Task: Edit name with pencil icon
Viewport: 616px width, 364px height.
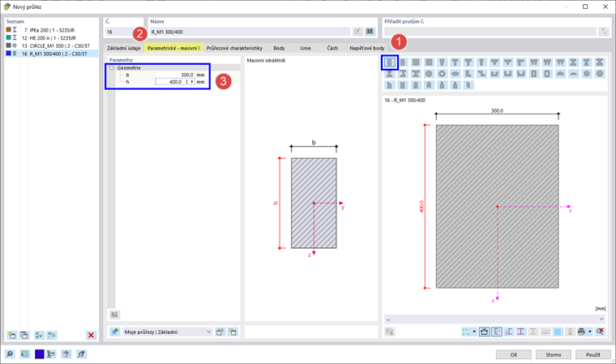Action: point(357,32)
